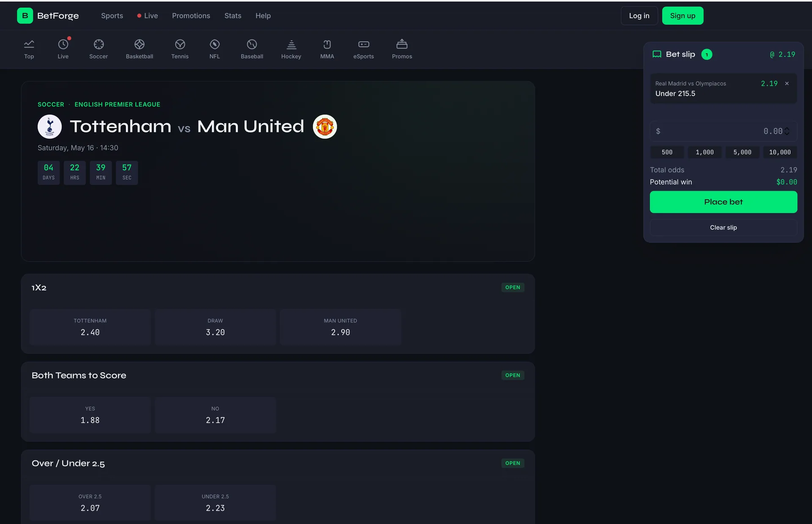Click the Man United club crest
812x524 pixels.
[x=325, y=127]
